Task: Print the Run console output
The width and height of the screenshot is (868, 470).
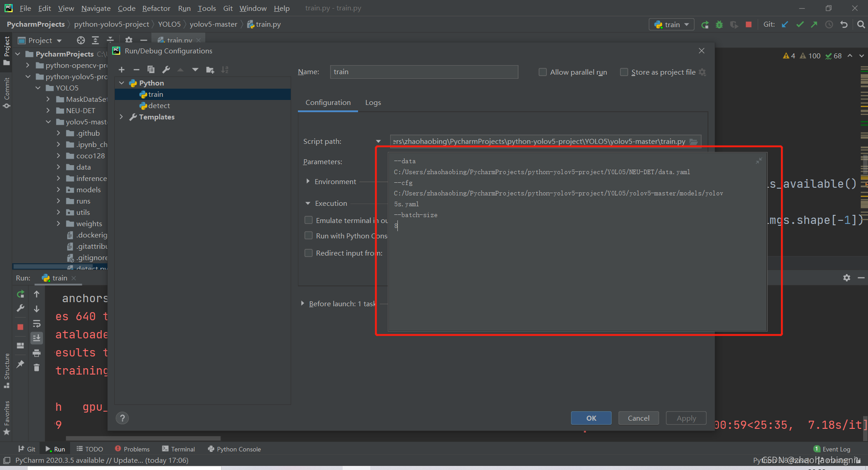Action: click(x=37, y=353)
